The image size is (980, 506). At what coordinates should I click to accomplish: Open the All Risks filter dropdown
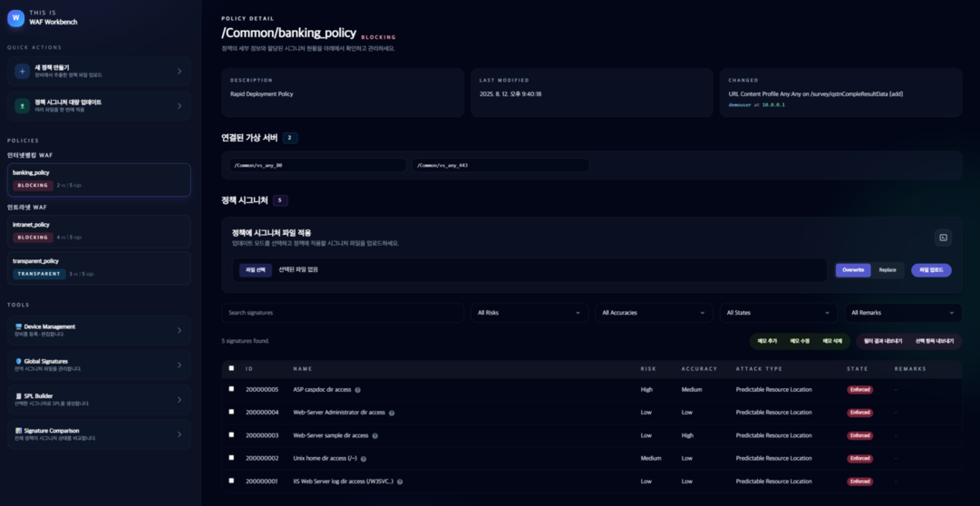529,313
